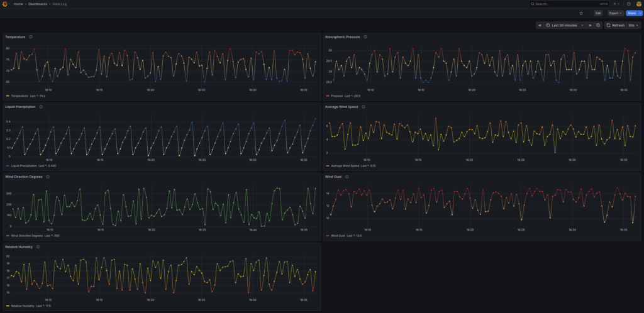Click the user profile avatar
This screenshot has height=313, width=644.
coord(638,4)
